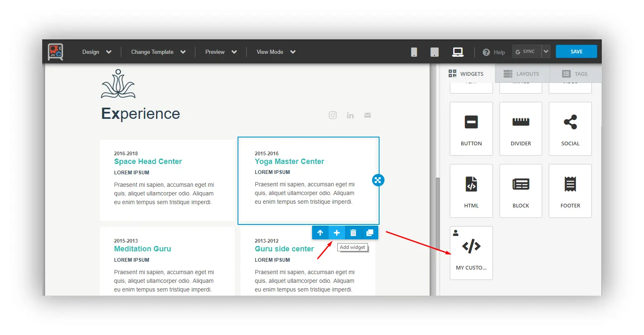
Task: Click the 2015-2016 date text
Action: tap(267, 154)
